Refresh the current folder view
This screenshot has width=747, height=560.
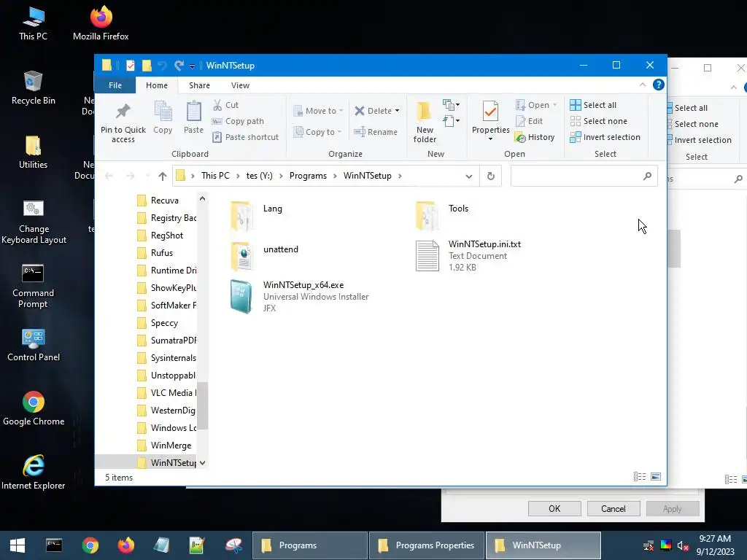click(x=491, y=176)
